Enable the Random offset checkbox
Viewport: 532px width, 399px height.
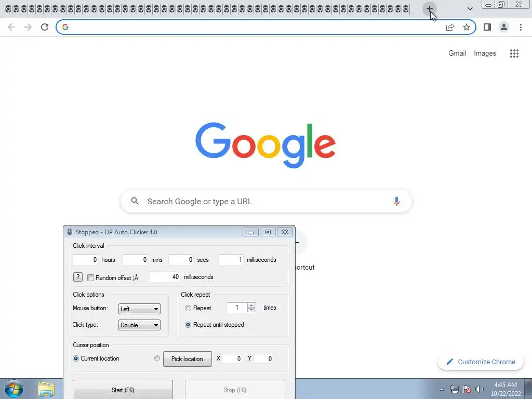click(90, 277)
